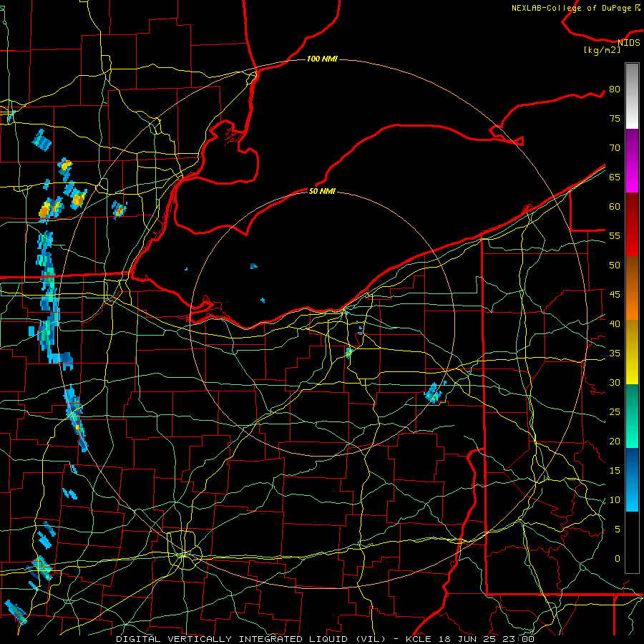This screenshot has height=644, width=644.
Task: Click the scale value 20
Action: click(615, 441)
